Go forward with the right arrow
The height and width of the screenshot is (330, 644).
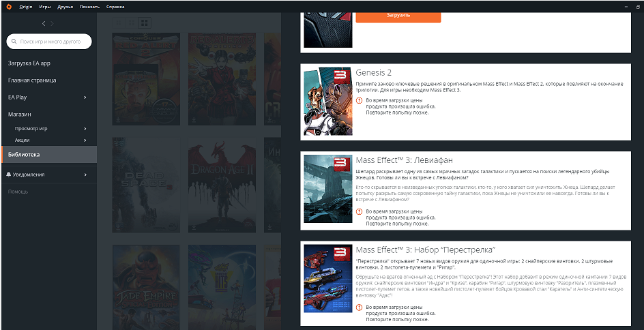[52, 24]
